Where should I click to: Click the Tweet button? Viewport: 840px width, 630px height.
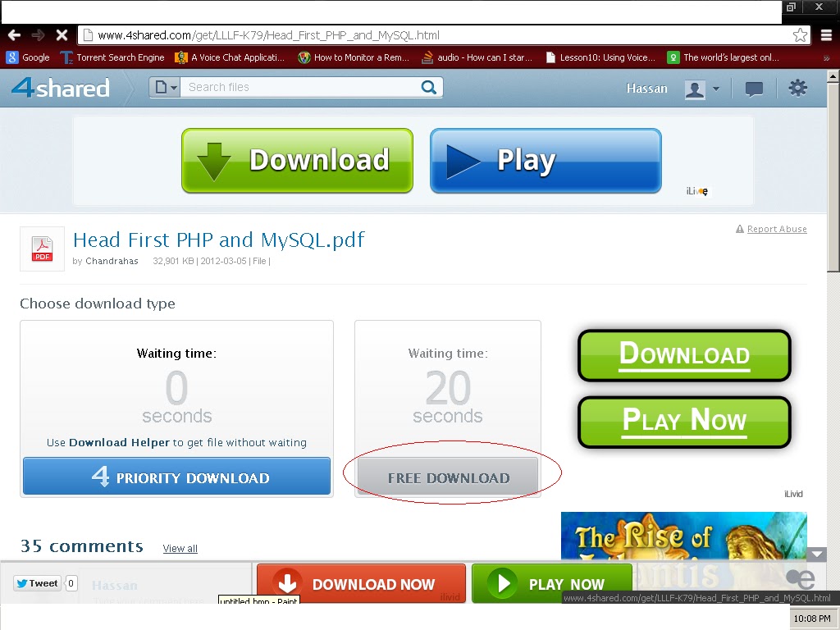click(x=36, y=583)
